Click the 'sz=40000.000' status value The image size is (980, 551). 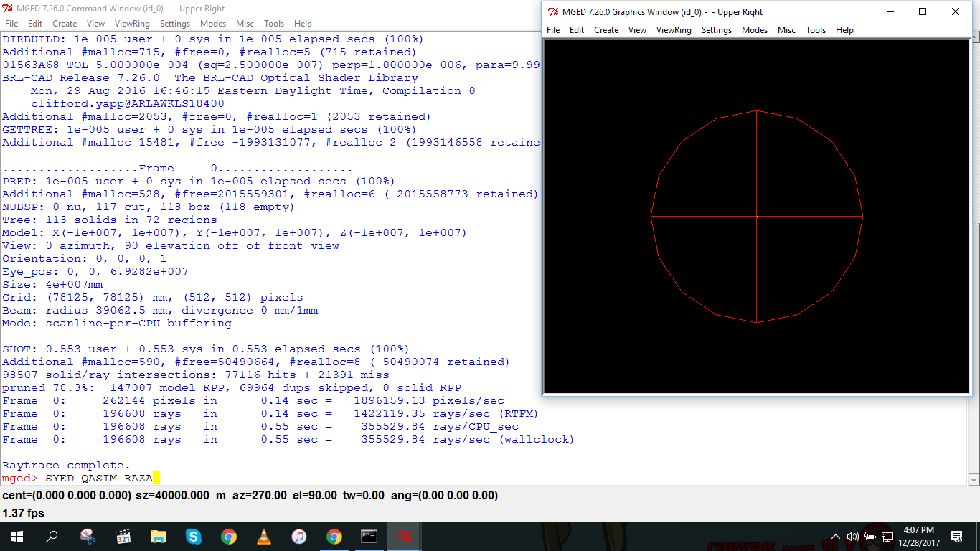click(171, 496)
